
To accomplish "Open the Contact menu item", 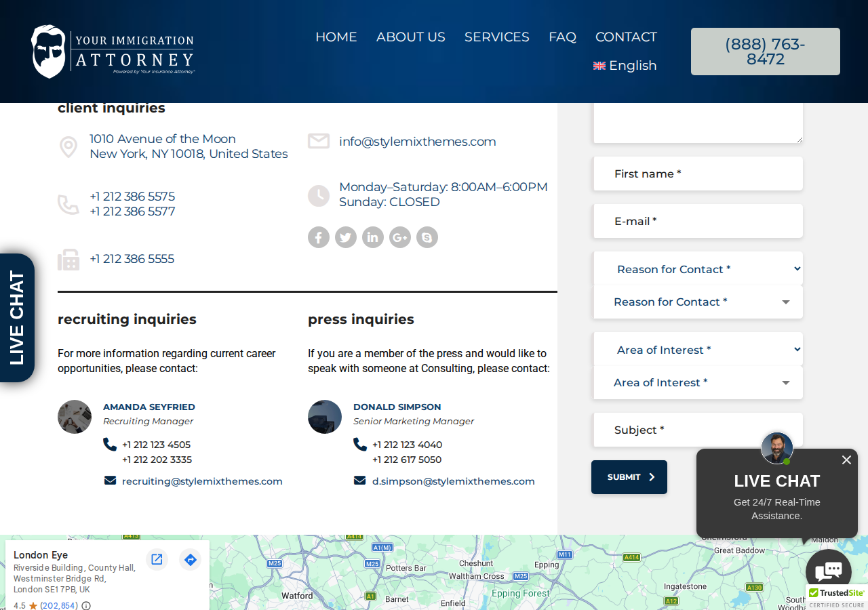I will click(x=627, y=37).
